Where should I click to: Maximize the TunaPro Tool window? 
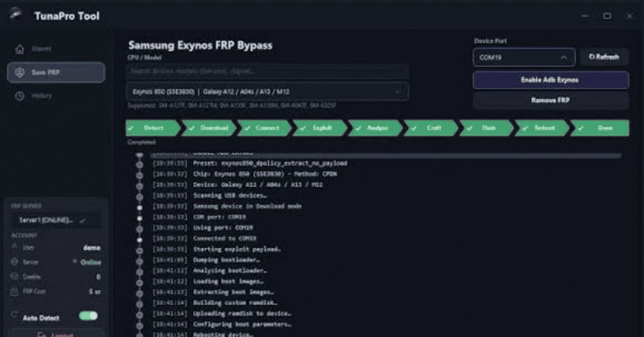coord(607,16)
